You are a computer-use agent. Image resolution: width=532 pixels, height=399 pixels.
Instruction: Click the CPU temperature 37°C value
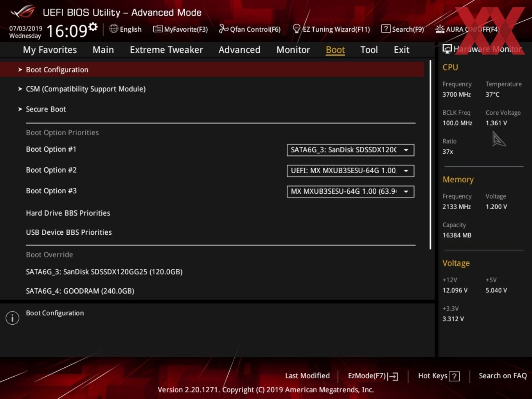(492, 95)
